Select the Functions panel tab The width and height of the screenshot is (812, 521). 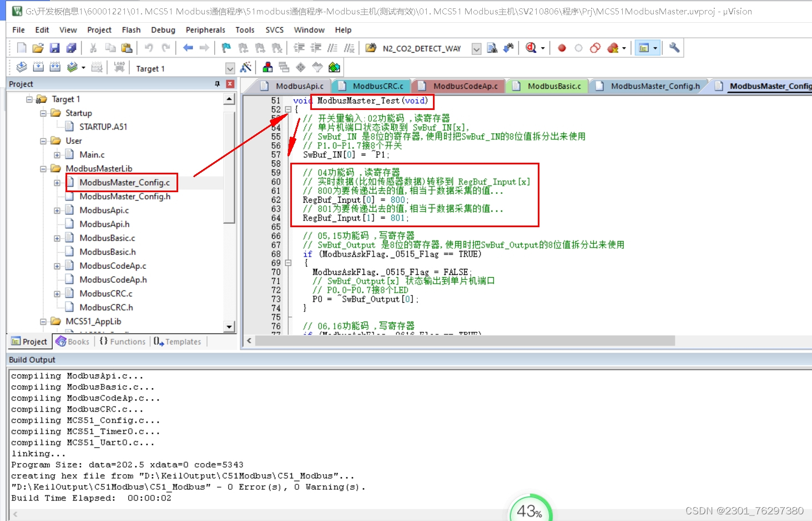coord(122,341)
